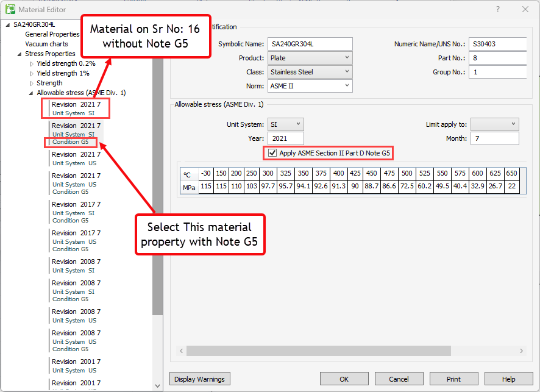Click the Group No. input field

(497, 72)
